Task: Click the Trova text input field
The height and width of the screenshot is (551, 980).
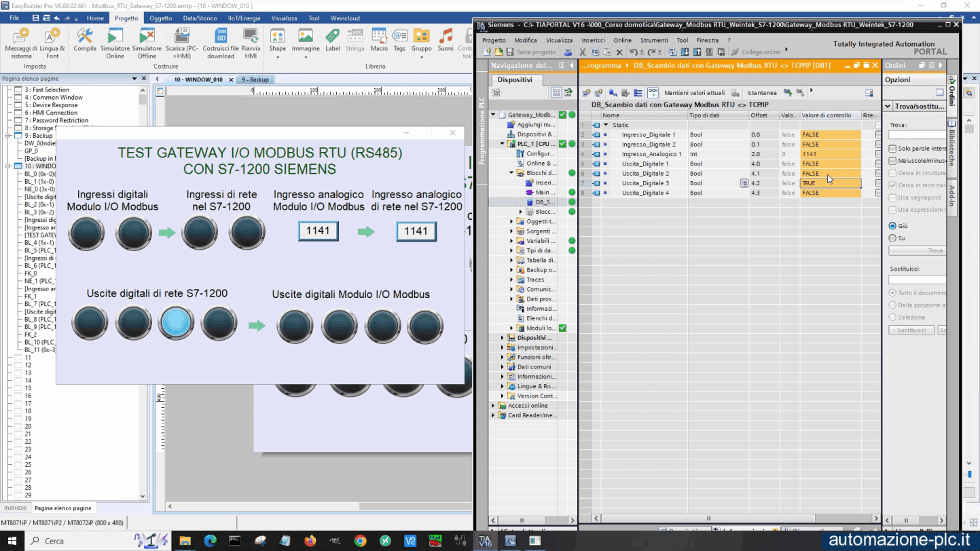Action: [x=918, y=135]
